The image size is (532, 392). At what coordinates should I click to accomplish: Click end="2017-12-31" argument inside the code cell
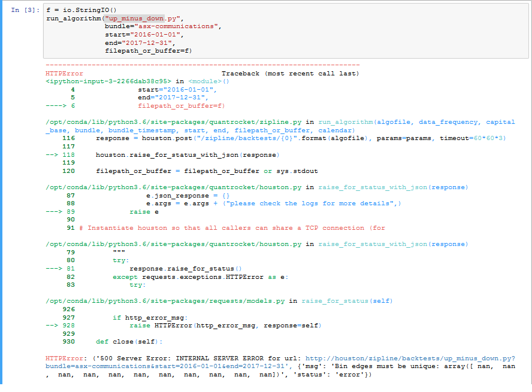[x=138, y=42]
